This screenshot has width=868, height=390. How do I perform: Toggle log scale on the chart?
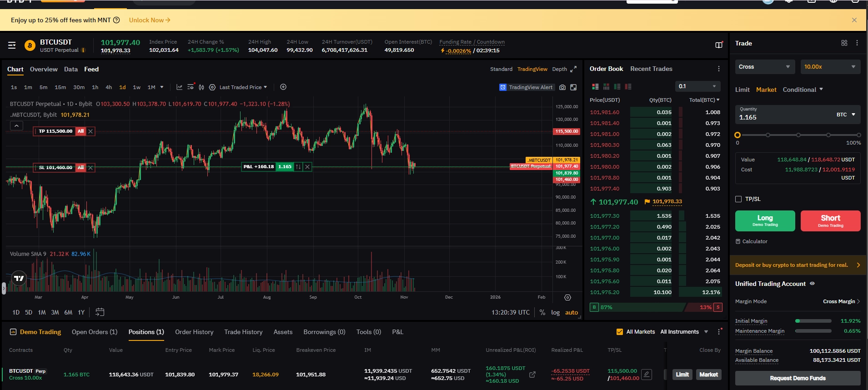click(555, 312)
